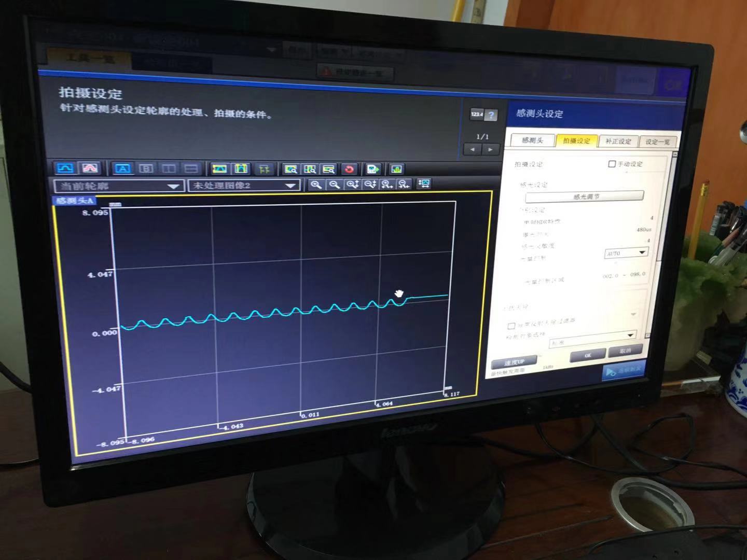Select the pink overlaid-profiles waveform icon
This screenshot has height=560, width=747.
point(90,168)
